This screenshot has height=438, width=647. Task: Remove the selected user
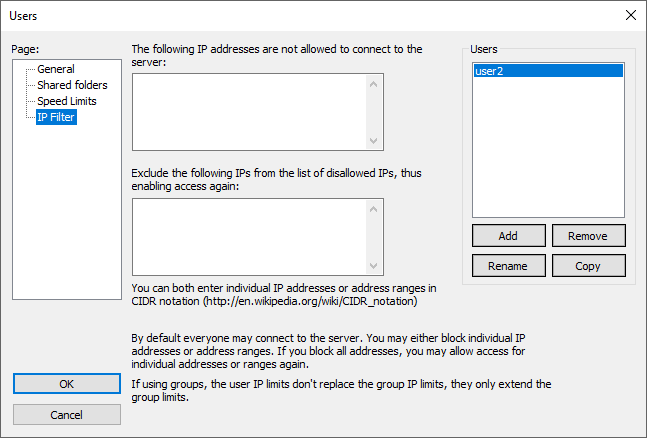[x=588, y=236]
